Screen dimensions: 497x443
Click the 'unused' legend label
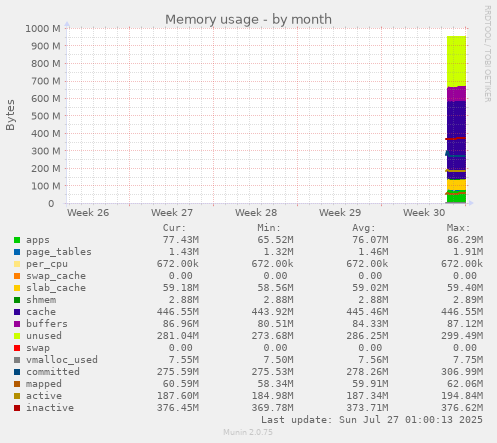point(44,336)
